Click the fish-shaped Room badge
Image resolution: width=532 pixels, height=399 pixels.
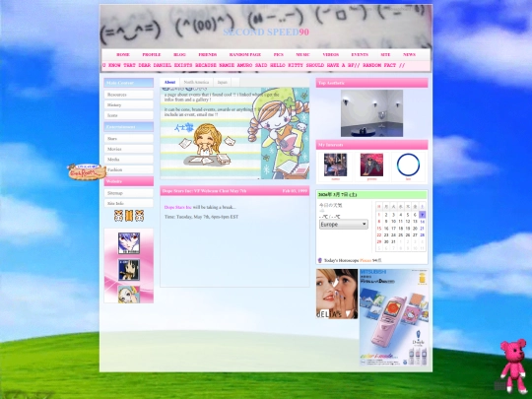[87, 172]
